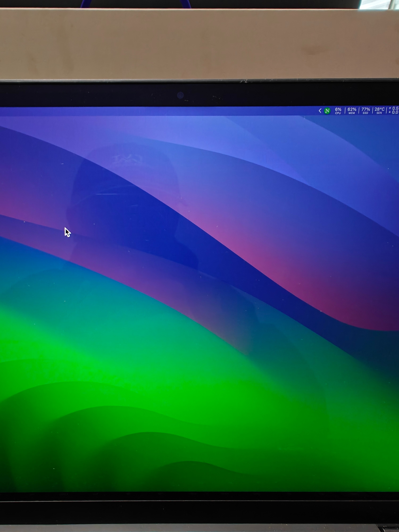Open the SEN 28°C sensors monitor
Viewport: 399px width, 532px height.
379,111
